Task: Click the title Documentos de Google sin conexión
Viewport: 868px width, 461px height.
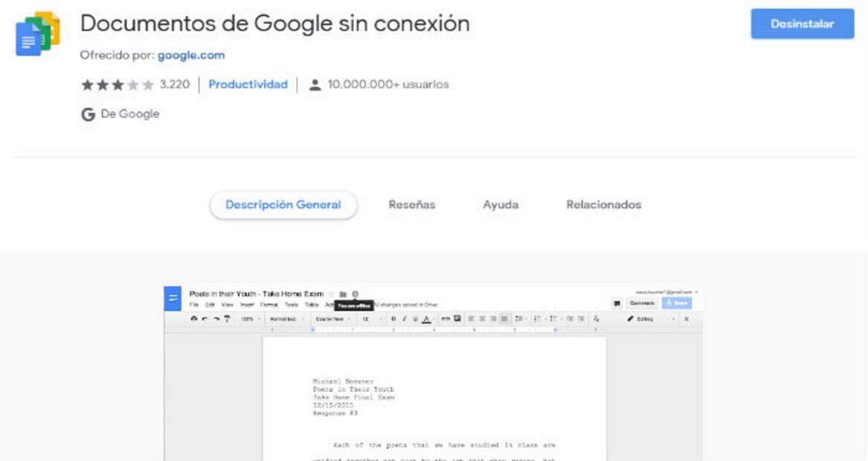Action: (x=275, y=24)
